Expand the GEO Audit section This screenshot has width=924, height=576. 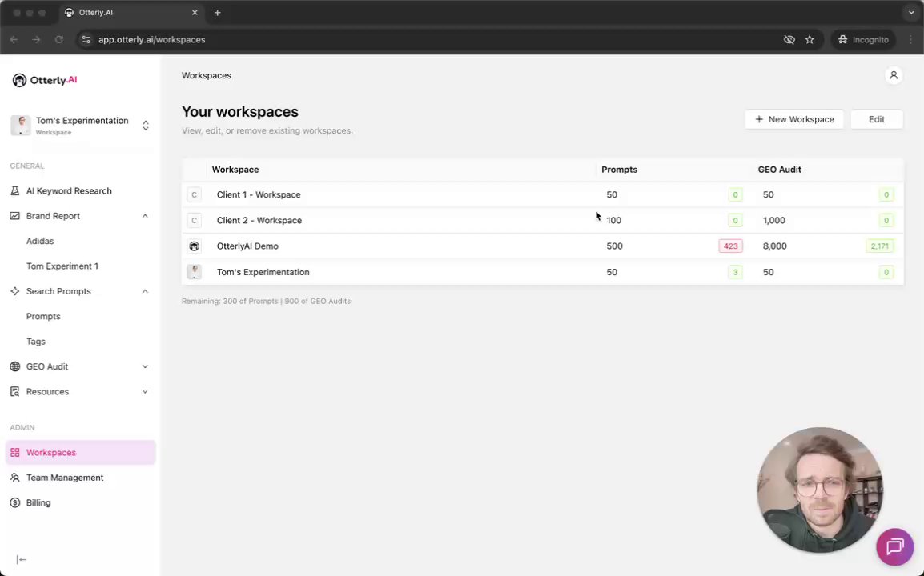pos(145,366)
